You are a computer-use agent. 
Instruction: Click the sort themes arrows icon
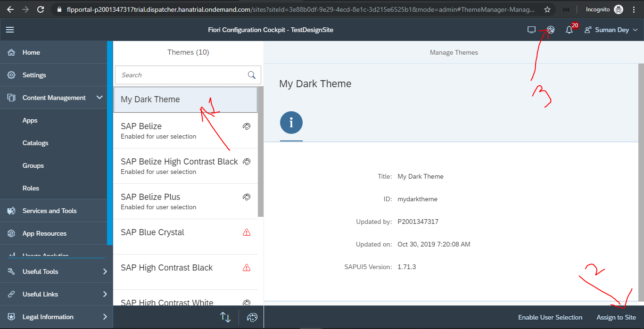point(225,317)
